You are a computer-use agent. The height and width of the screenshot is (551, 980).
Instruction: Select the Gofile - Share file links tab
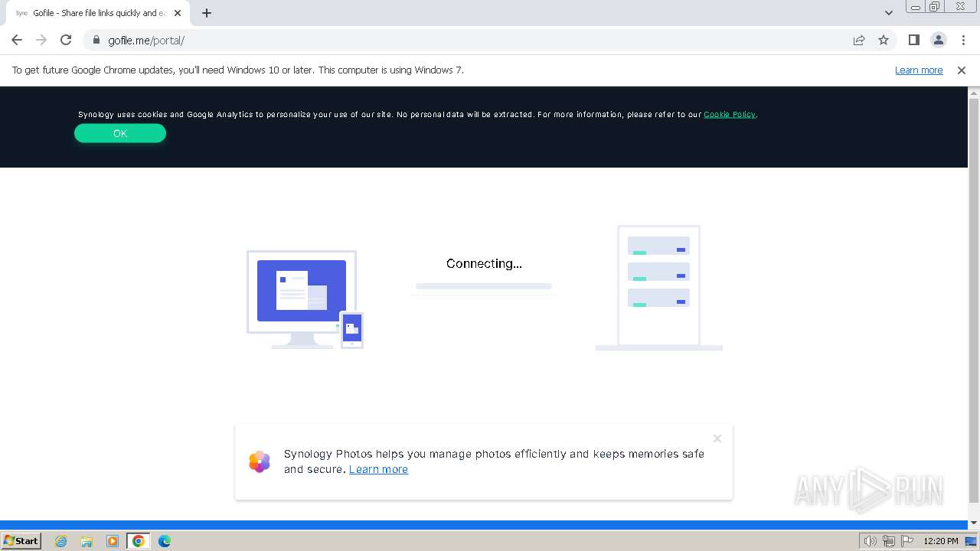[x=99, y=13]
